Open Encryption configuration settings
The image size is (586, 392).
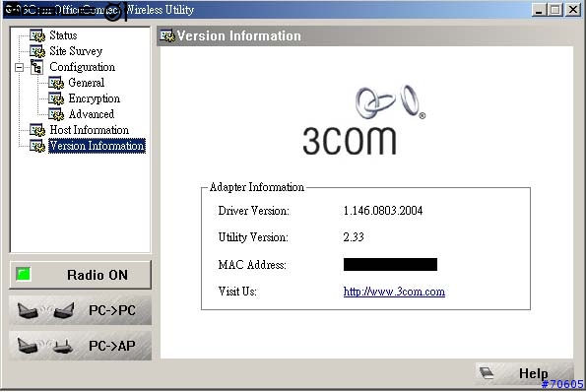point(95,98)
